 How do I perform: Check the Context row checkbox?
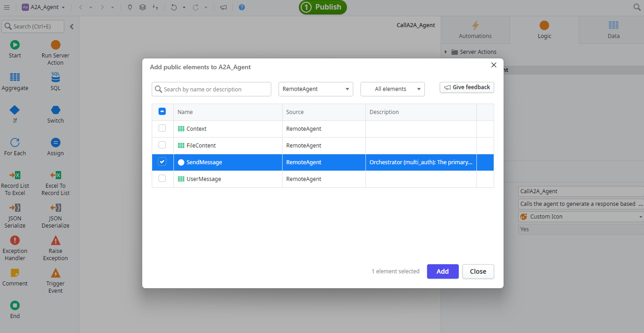pyautogui.click(x=162, y=128)
